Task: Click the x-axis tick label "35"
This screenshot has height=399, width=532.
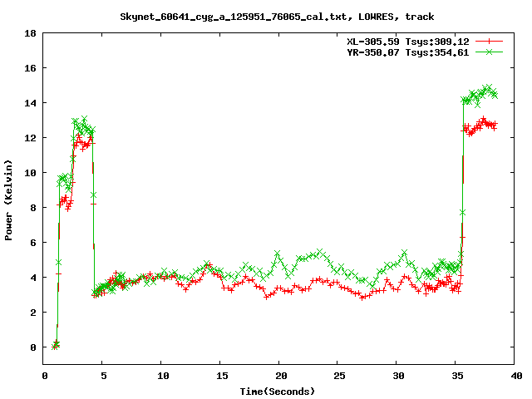Action: point(458,376)
